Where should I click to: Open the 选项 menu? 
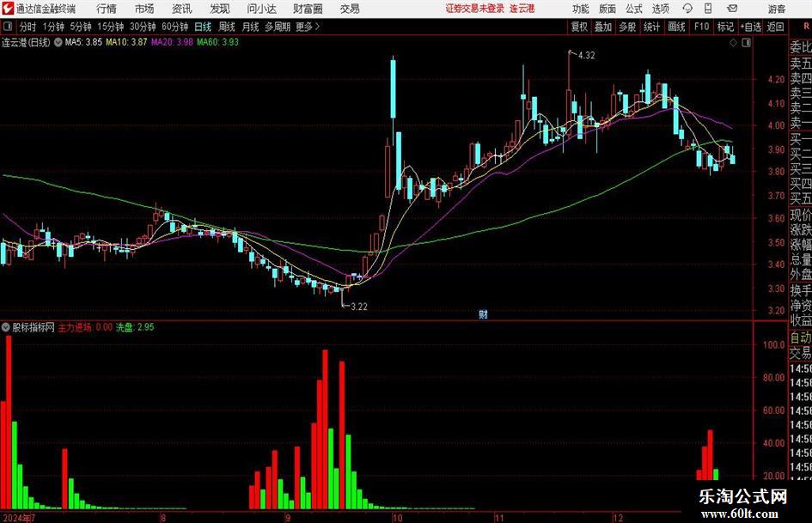coord(660,9)
